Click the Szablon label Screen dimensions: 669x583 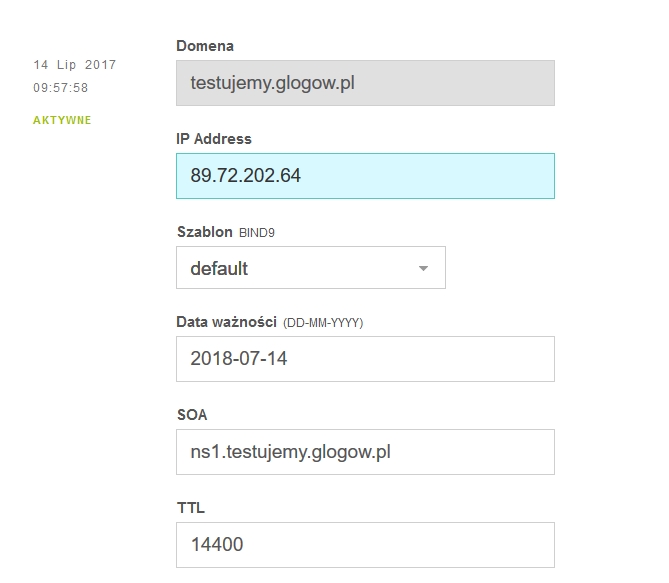pos(205,232)
